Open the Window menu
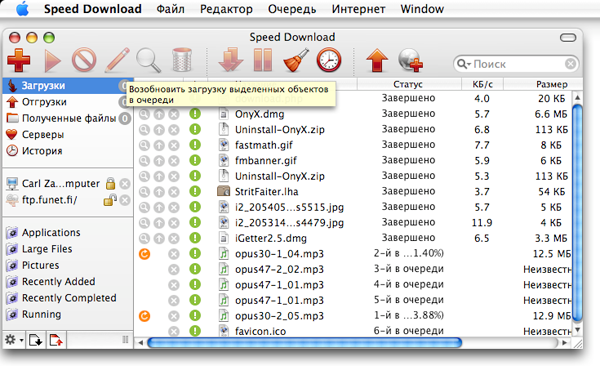The image size is (600, 366). pos(422,9)
